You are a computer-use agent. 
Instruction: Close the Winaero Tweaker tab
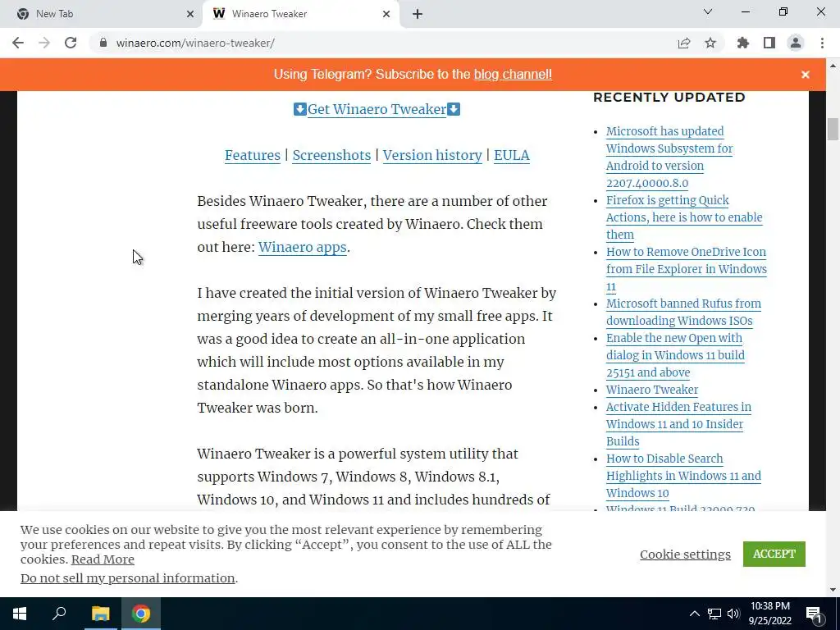pyautogui.click(x=386, y=14)
